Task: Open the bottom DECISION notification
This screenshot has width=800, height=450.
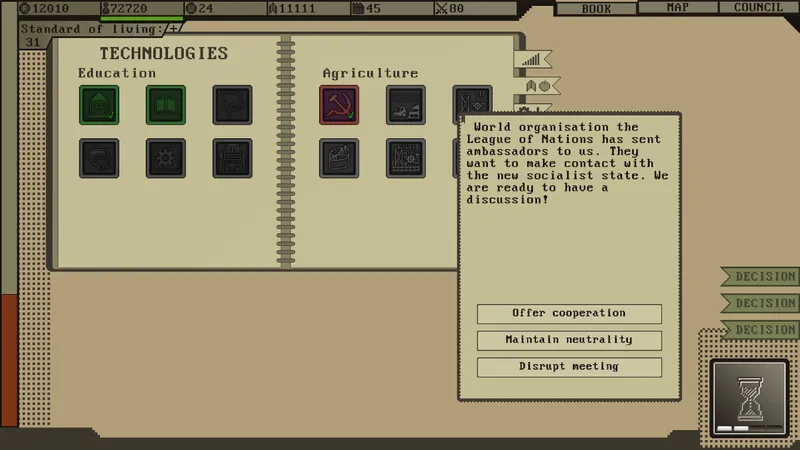Action: (763, 329)
